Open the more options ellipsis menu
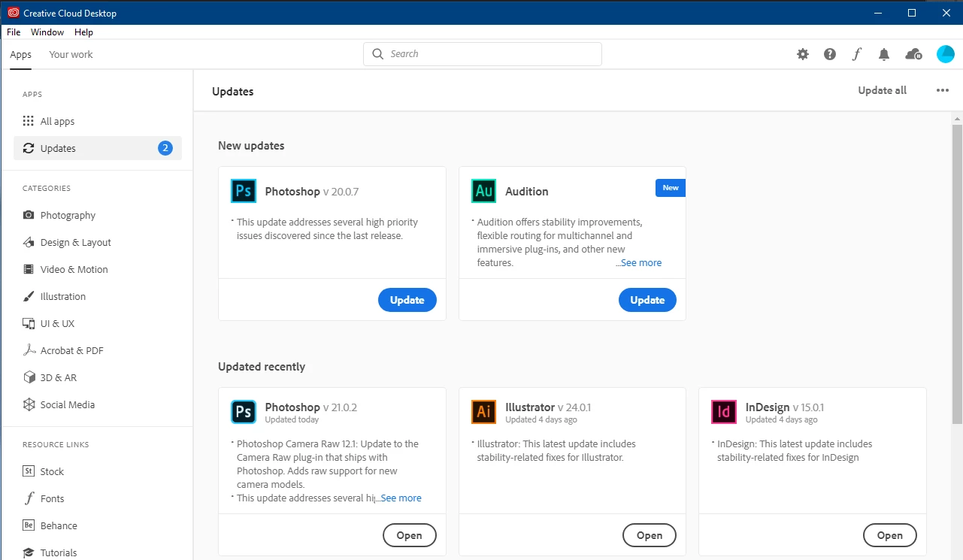The height and width of the screenshot is (560, 963). 943,90
